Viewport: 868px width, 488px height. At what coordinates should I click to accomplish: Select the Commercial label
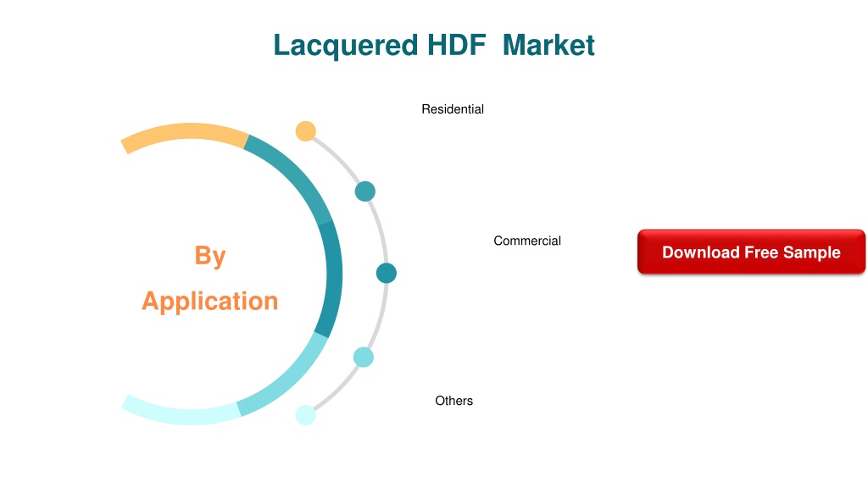527,241
